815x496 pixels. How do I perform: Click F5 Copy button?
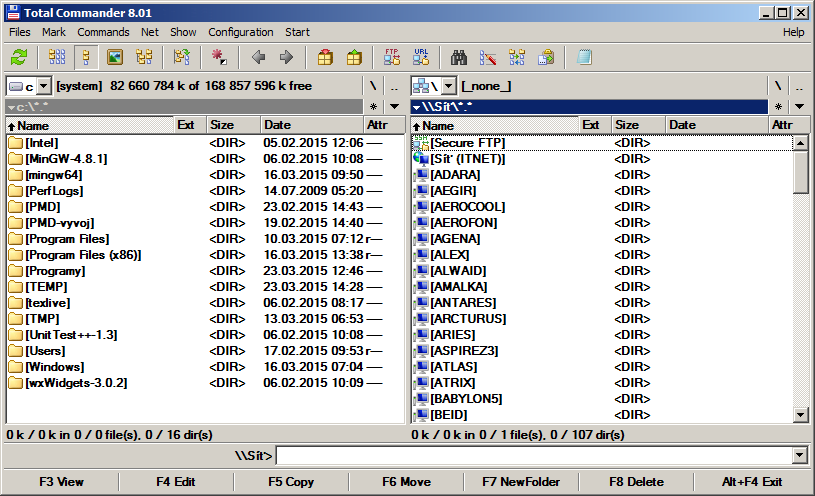[291, 482]
